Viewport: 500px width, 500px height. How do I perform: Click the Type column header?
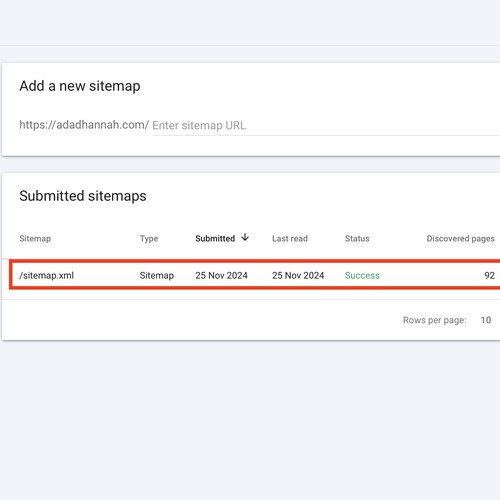149,239
